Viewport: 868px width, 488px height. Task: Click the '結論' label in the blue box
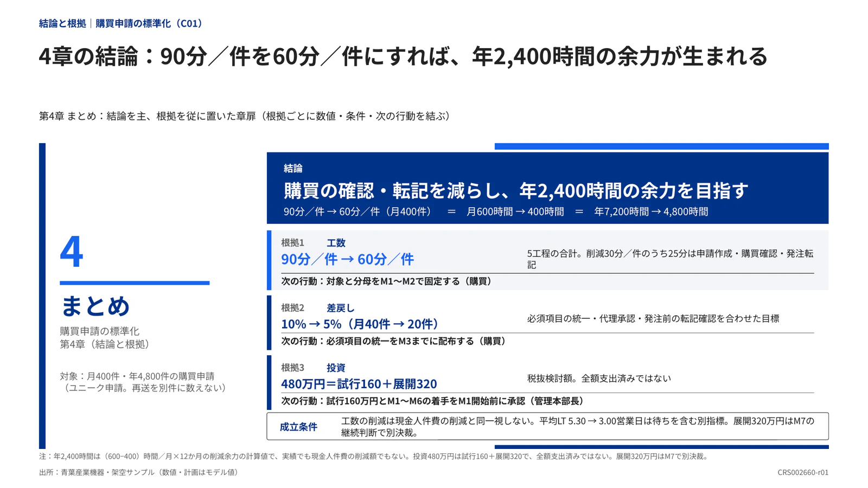click(x=293, y=168)
